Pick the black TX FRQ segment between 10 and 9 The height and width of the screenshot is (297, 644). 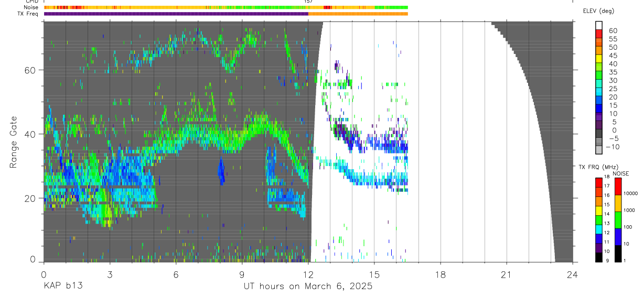(598, 257)
